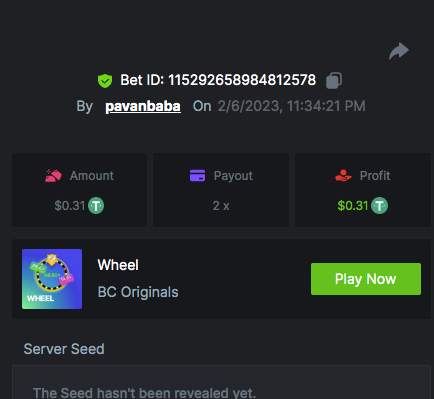Click the bet date and time text

click(292, 106)
